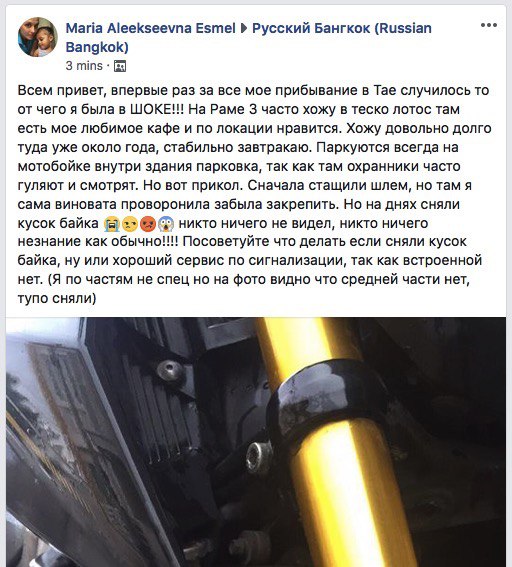Click the triangle arrow between name and group
The height and width of the screenshot is (567, 512).
(x=244, y=28)
